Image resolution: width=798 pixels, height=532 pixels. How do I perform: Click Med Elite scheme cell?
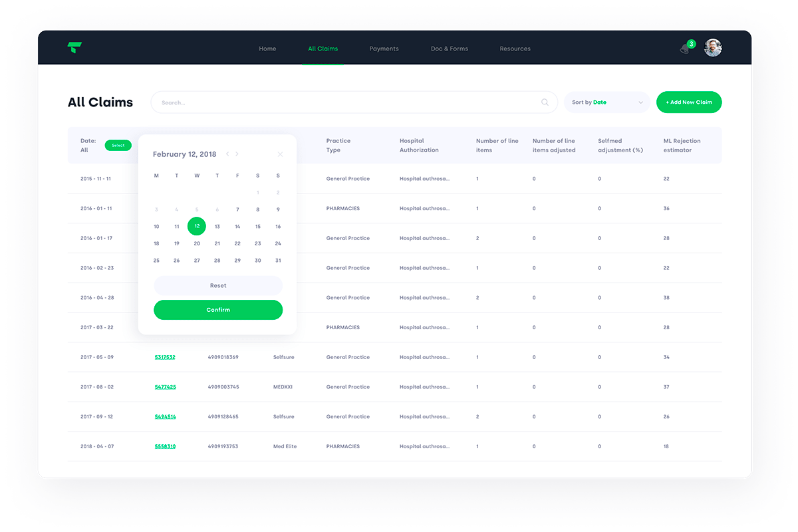(x=285, y=446)
